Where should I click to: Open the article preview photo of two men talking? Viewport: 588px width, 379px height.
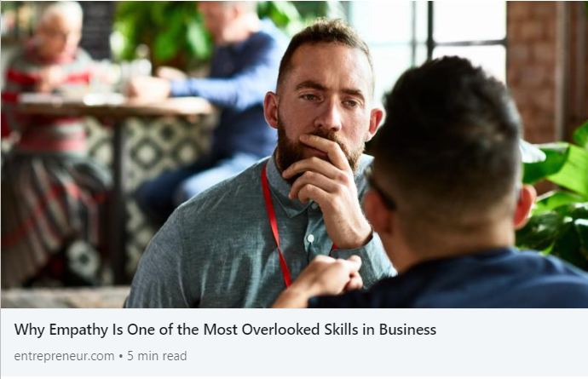tap(294, 154)
